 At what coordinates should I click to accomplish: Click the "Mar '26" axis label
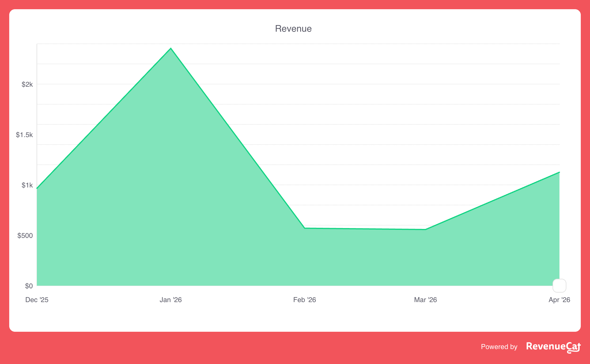426,300
